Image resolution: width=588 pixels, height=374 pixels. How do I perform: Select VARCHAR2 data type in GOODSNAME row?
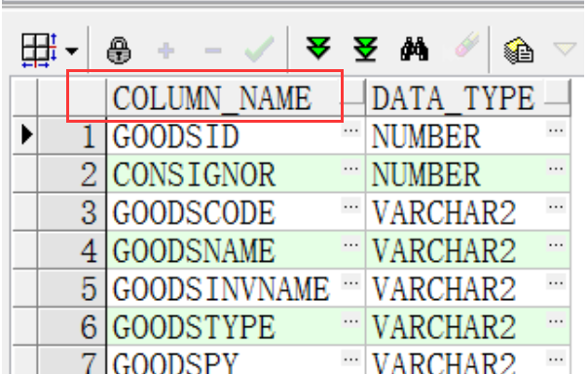coord(467,250)
